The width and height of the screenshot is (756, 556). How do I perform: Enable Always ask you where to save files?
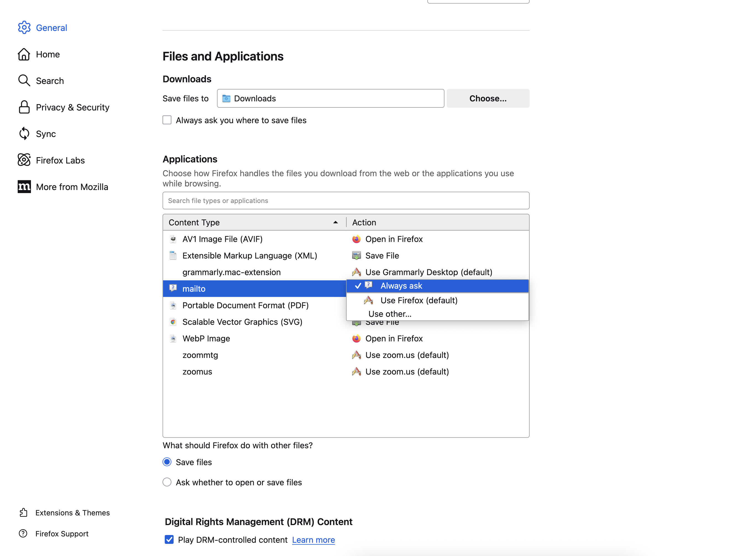pos(167,120)
